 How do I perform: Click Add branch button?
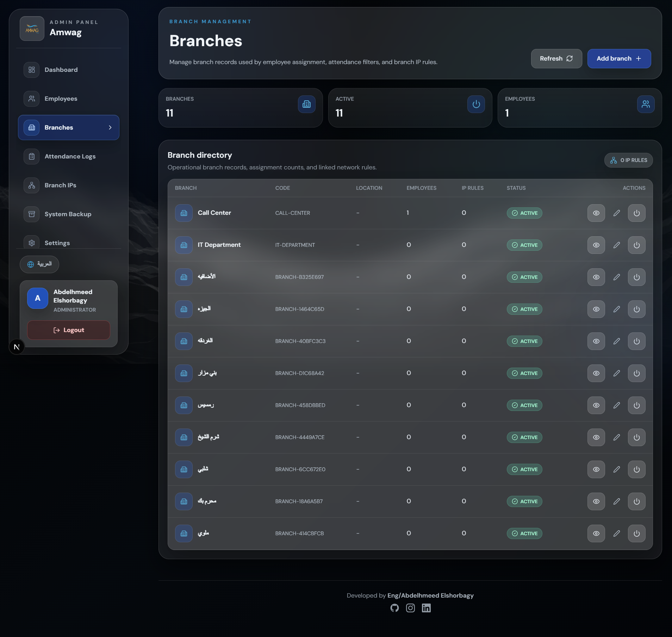pos(619,58)
